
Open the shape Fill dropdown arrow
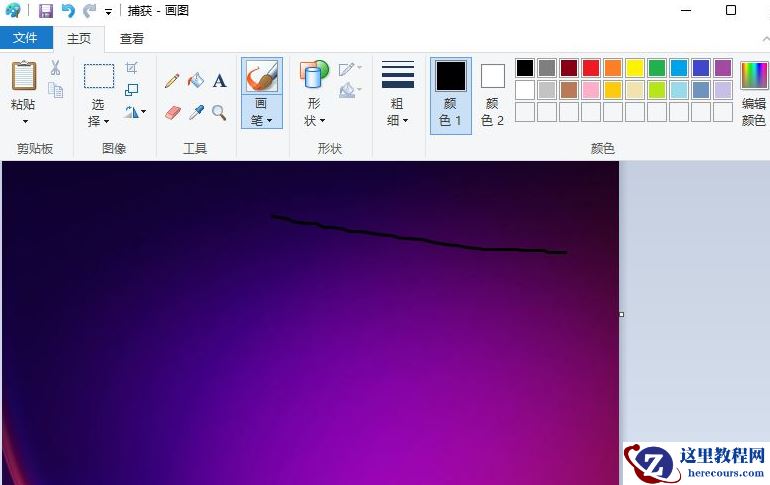[x=359, y=89]
